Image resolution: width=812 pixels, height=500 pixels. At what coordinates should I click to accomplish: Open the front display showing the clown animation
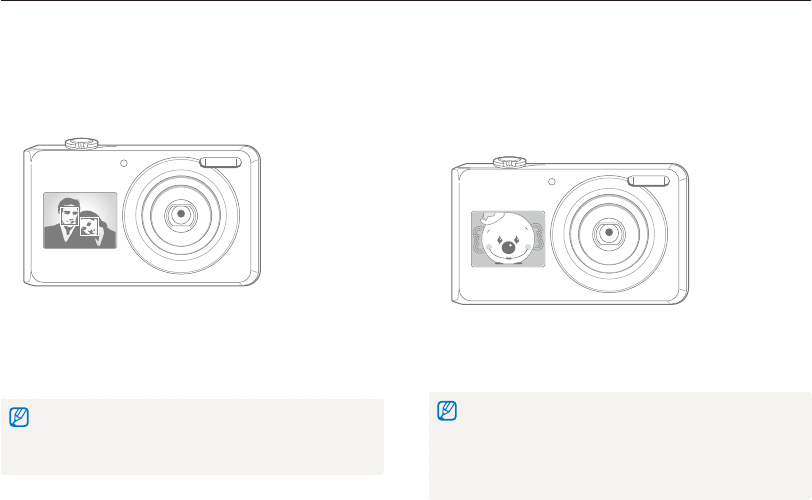(x=508, y=239)
